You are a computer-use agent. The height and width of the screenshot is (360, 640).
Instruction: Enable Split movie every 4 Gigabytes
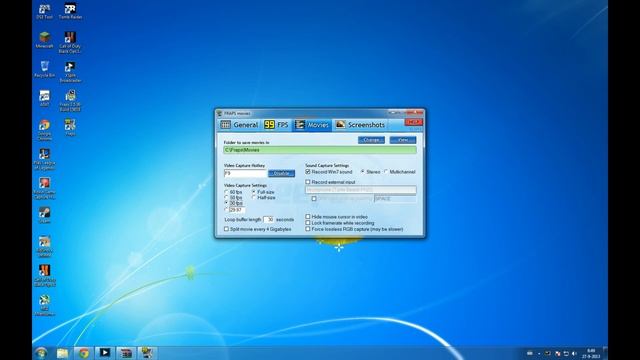point(227,229)
